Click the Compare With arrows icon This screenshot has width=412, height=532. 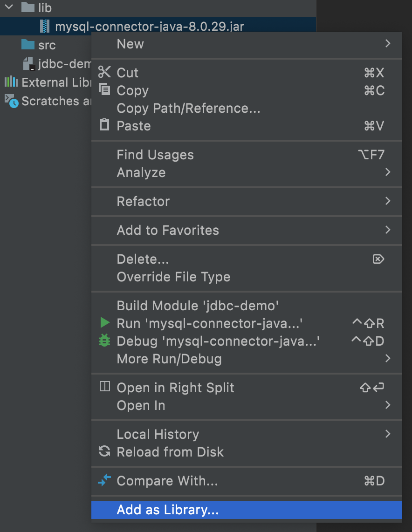click(x=103, y=481)
